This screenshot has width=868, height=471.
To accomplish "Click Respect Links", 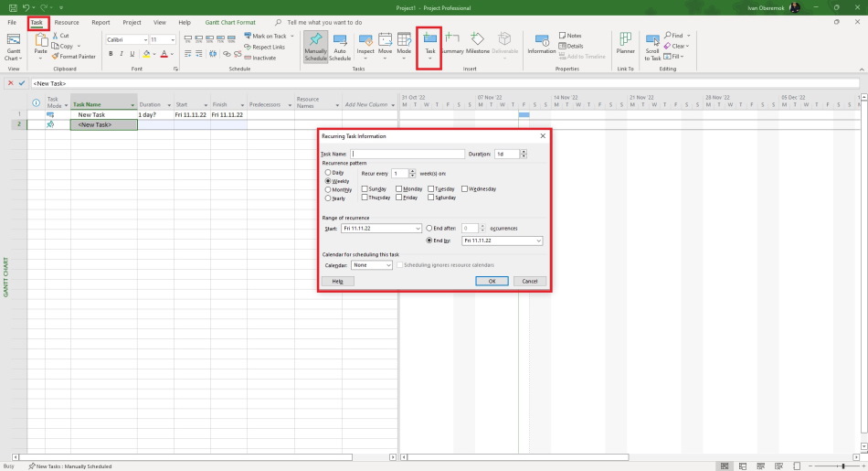I will pyautogui.click(x=265, y=48).
